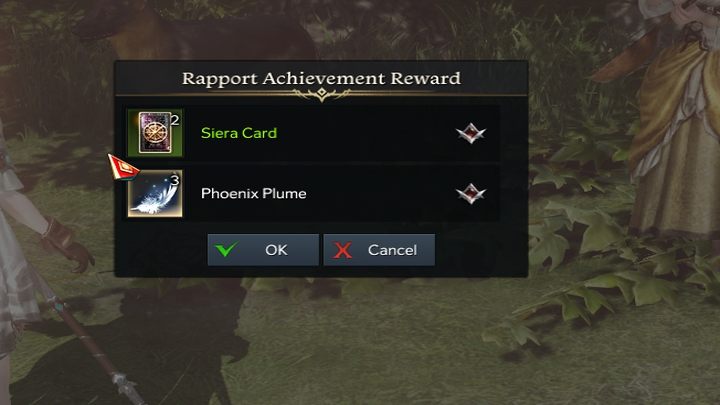Click the gold ornament beneath the dialog title

[321, 95]
